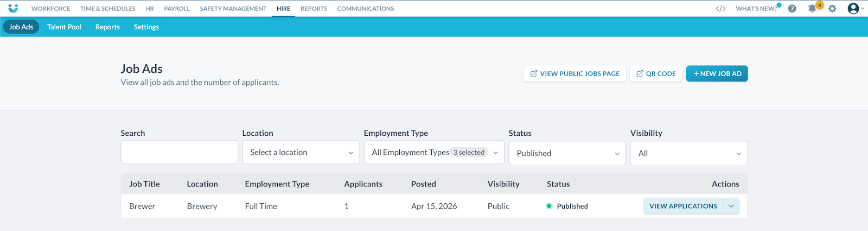Open the user profile avatar menu
The height and width of the screenshot is (231, 868).
click(x=856, y=8)
